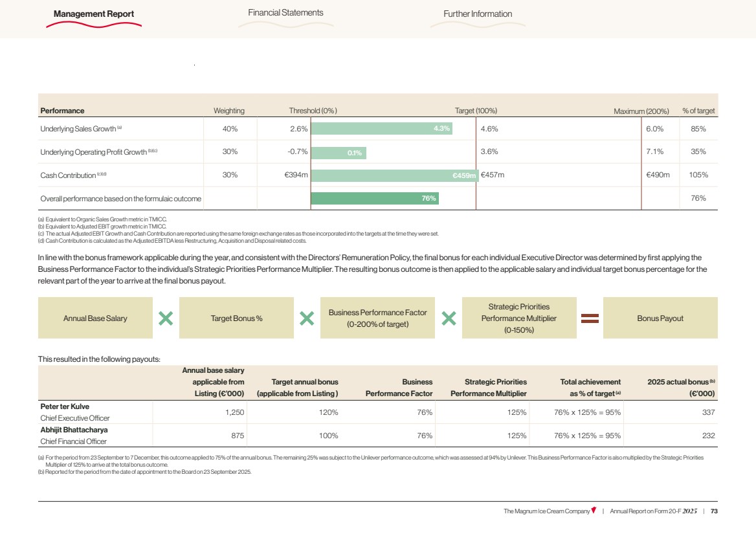756x534 pixels.
Task: Click the 105% of target value
Action: (698, 175)
